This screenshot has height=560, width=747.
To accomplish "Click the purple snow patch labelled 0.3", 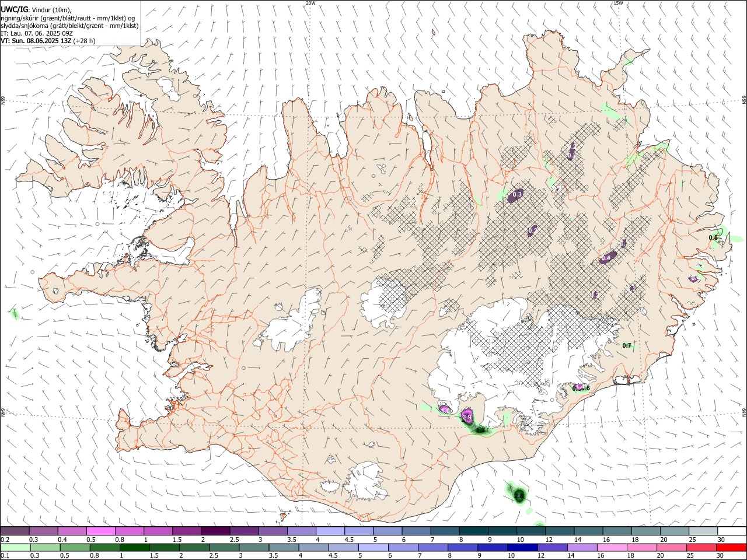I will click(515, 195).
